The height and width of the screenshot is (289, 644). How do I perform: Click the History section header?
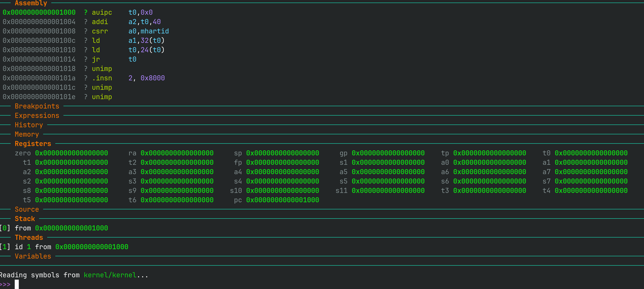[29, 125]
